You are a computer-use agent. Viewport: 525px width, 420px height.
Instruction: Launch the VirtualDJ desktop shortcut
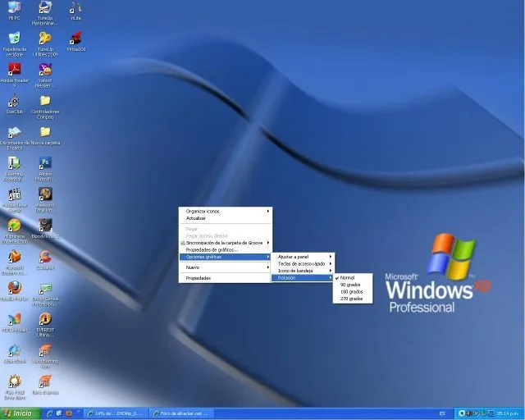click(x=75, y=42)
